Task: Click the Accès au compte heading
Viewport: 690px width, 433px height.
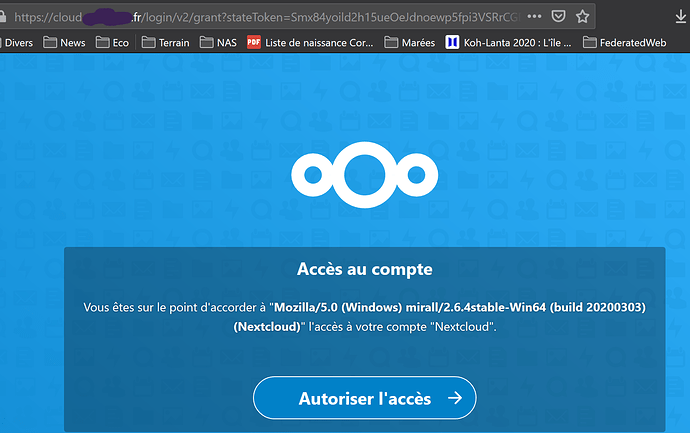Action: (x=364, y=269)
